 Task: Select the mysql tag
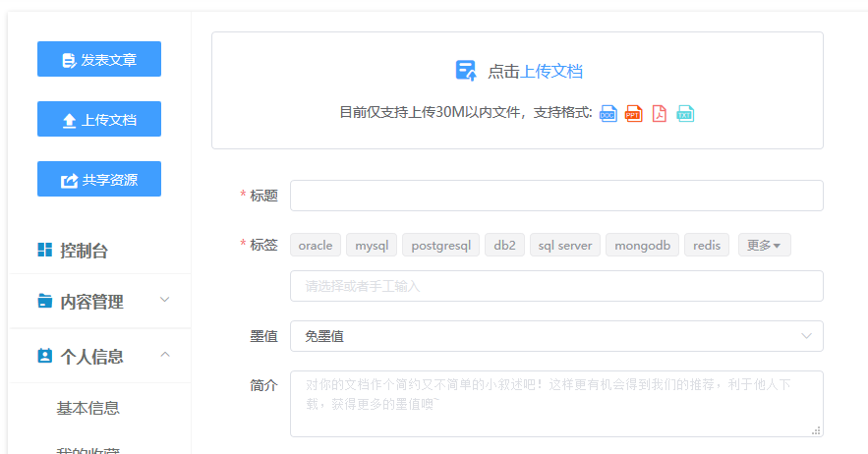(x=372, y=246)
